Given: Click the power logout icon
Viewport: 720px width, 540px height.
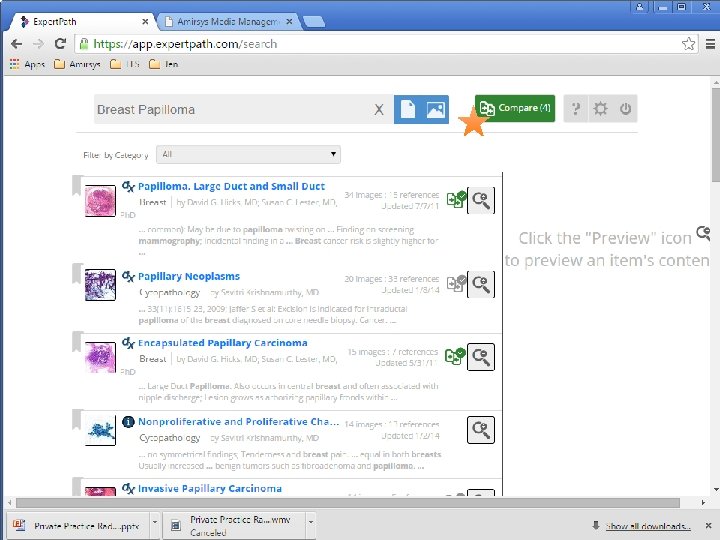Looking at the screenshot, I should 625,109.
